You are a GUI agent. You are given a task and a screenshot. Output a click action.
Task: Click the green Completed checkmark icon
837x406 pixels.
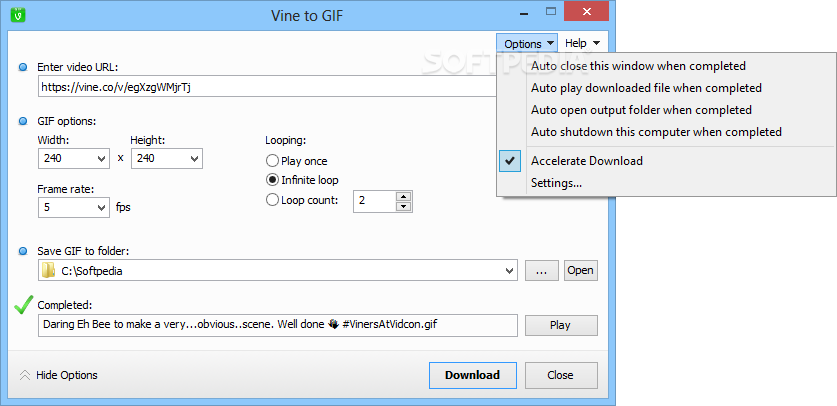click(23, 305)
